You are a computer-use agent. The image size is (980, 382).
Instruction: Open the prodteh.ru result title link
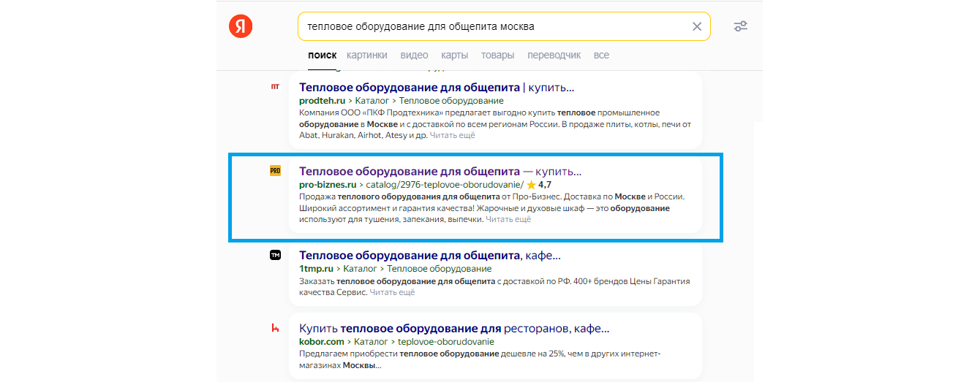point(437,88)
